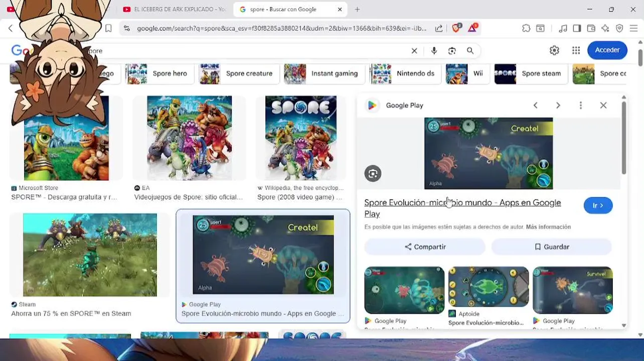Open Spore Evolución-microbio mundo title link
644x361 pixels.
[462, 208]
